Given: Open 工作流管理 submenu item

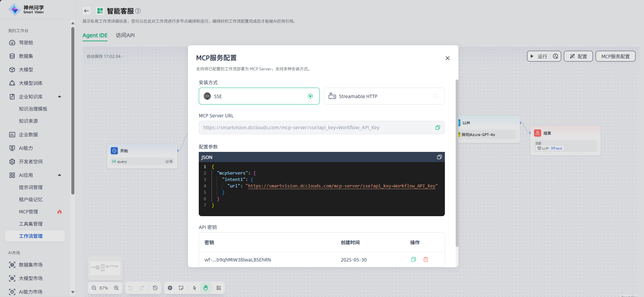Looking at the screenshot, I should pyautogui.click(x=35, y=236).
